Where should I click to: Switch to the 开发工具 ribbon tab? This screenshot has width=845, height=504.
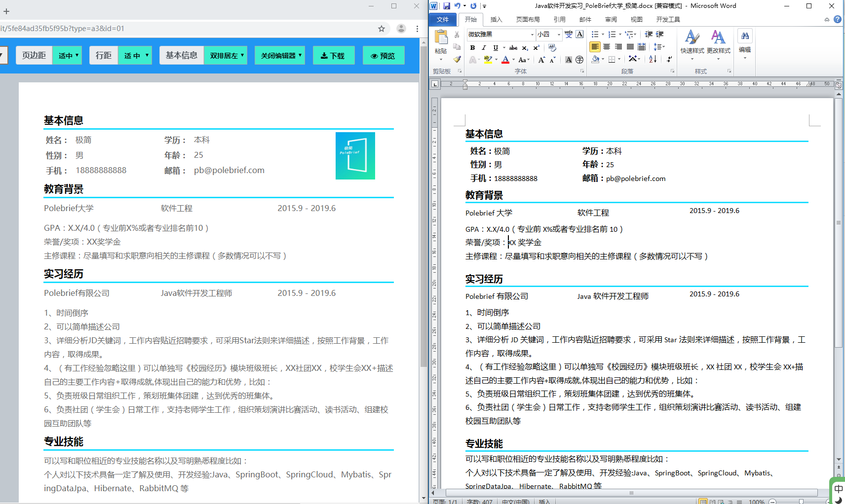pos(668,19)
